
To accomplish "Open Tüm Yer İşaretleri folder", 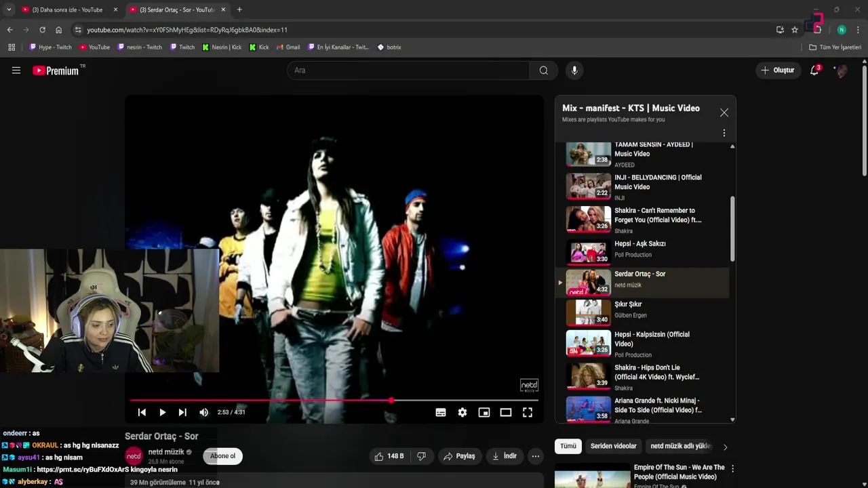I will click(x=835, y=47).
